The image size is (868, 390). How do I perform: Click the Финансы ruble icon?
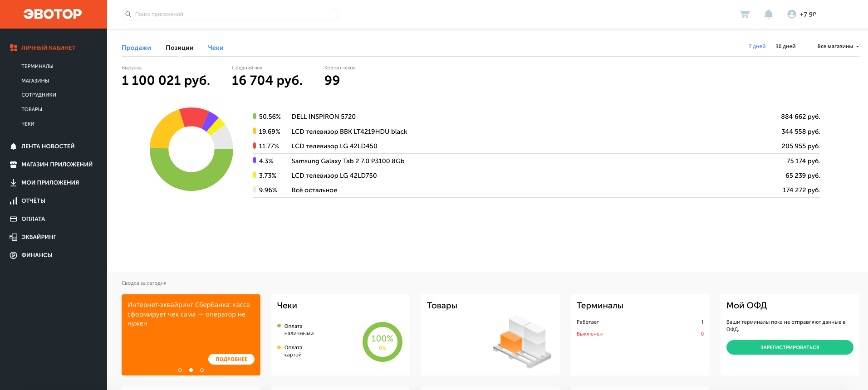coord(14,255)
